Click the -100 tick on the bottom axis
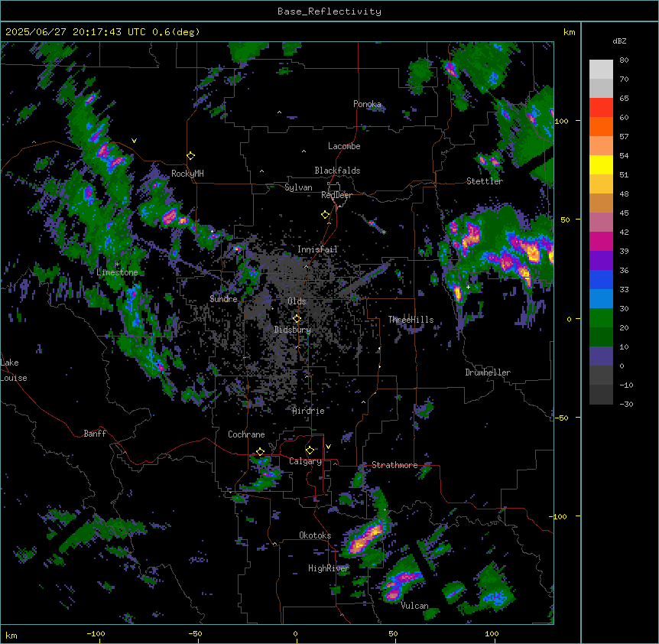This screenshot has height=644, width=659. point(96,633)
